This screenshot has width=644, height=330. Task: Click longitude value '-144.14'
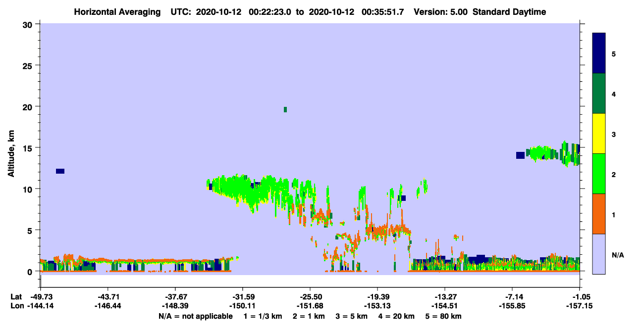(41, 306)
